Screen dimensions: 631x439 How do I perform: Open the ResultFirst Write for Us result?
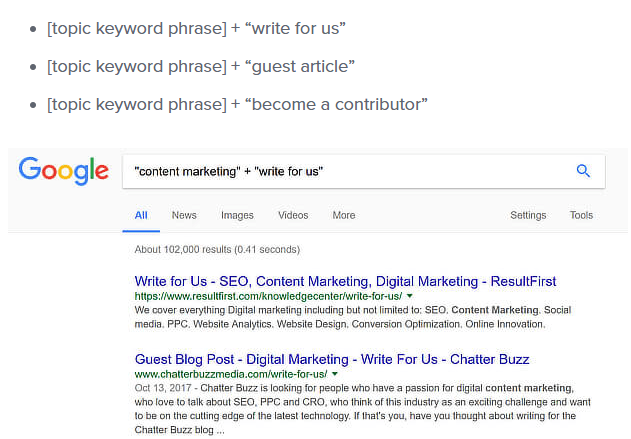(345, 281)
